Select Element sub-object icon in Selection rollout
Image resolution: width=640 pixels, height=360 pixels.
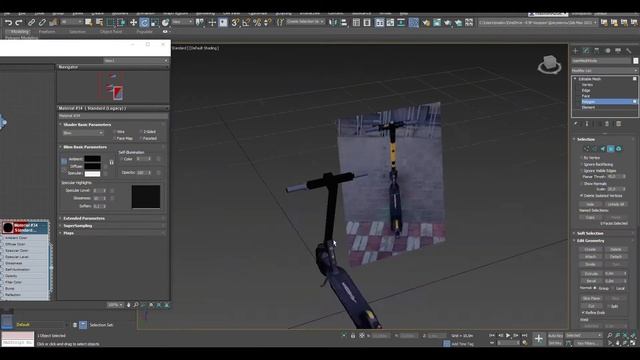pos(619,149)
